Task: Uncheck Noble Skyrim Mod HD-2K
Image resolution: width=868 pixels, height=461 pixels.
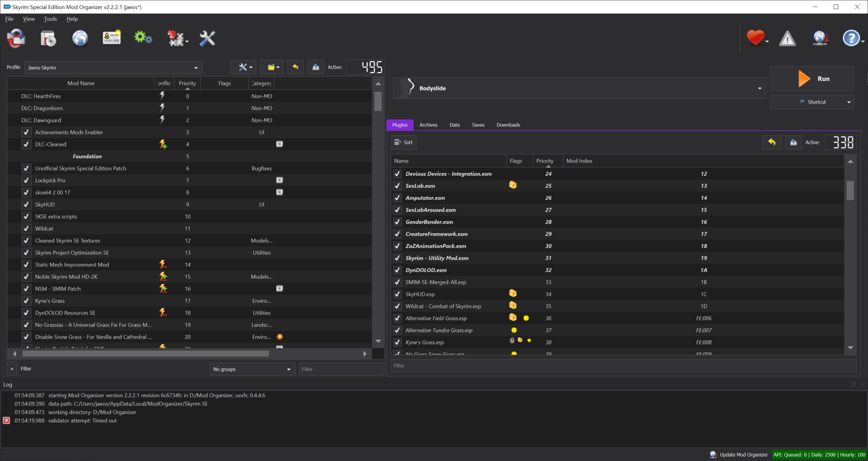Action: [x=26, y=277]
